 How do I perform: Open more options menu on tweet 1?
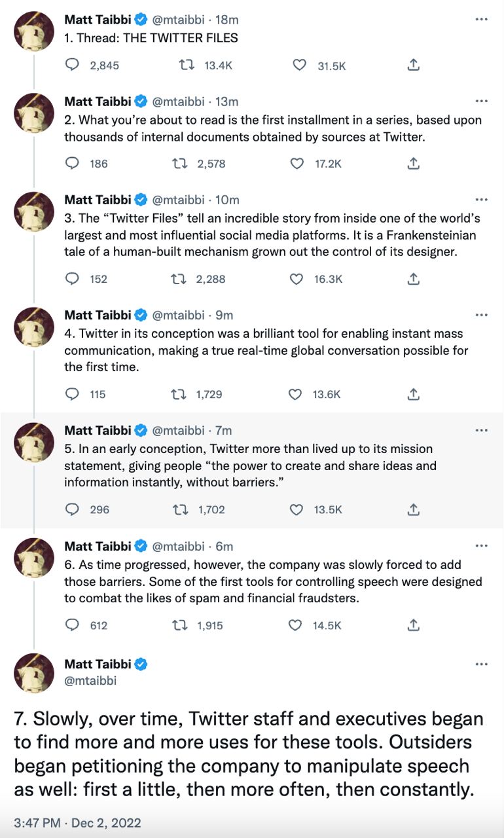482,20
